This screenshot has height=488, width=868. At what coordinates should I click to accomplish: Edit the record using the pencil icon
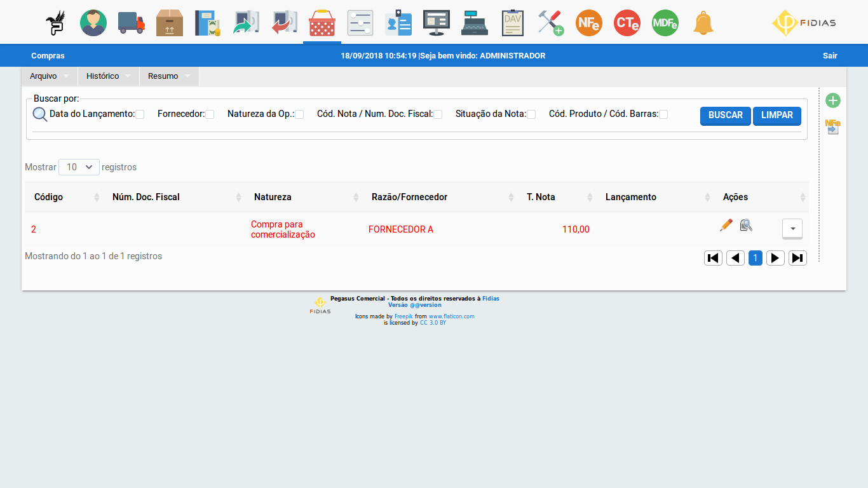click(726, 225)
